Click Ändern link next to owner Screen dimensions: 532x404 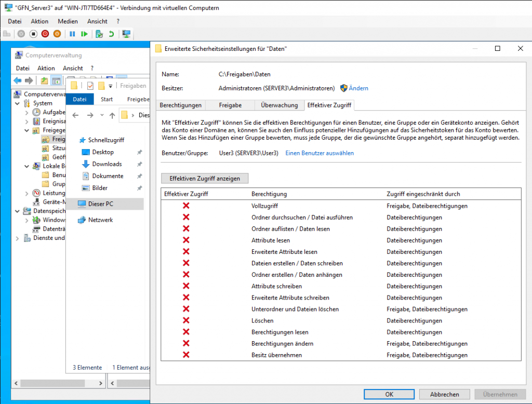coord(358,88)
